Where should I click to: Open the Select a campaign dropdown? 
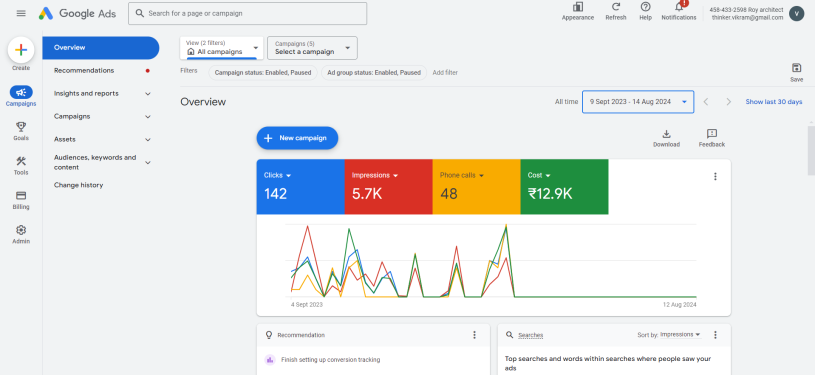(312, 48)
